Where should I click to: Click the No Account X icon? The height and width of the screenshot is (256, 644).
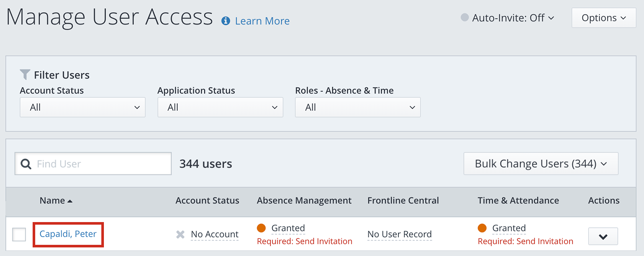tap(181, 235)
